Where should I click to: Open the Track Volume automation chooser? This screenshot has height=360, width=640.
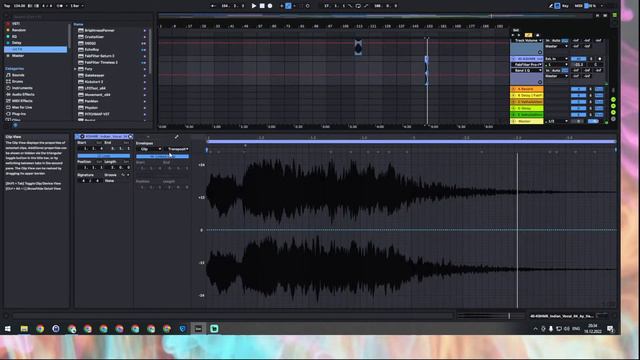pos(527,40)
